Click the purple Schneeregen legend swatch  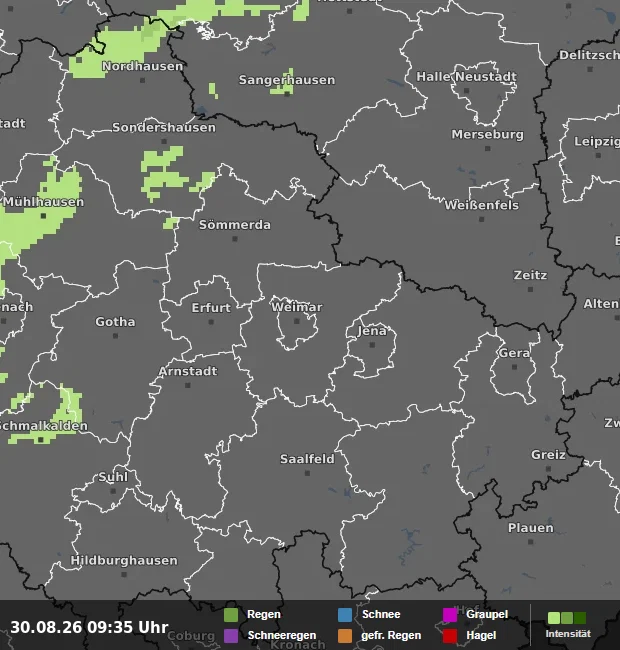(x=231, y=635)
